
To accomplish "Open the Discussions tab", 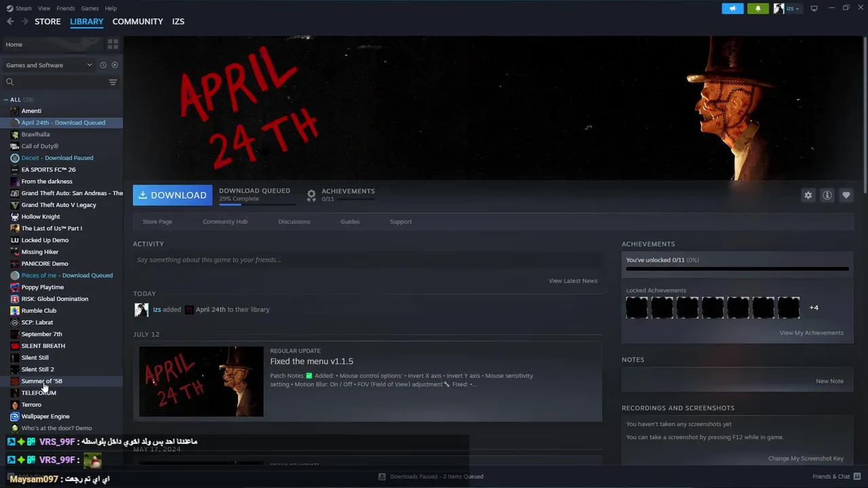I will point(294,222).
